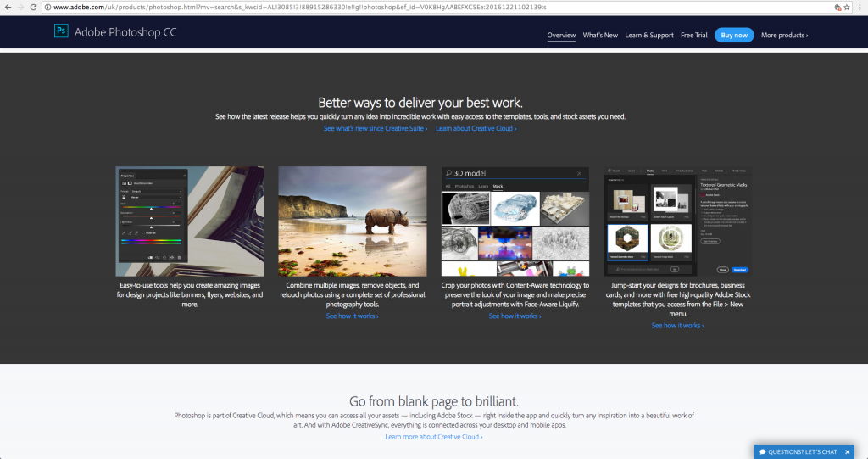868x459 pixels.
Task: Click the translate icon in address bar
Action: point(837,7)
